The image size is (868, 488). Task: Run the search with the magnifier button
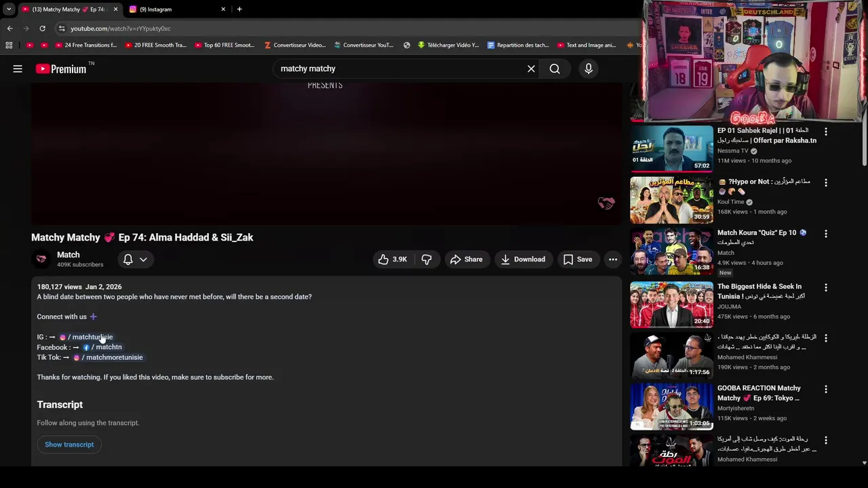(555, 68)
